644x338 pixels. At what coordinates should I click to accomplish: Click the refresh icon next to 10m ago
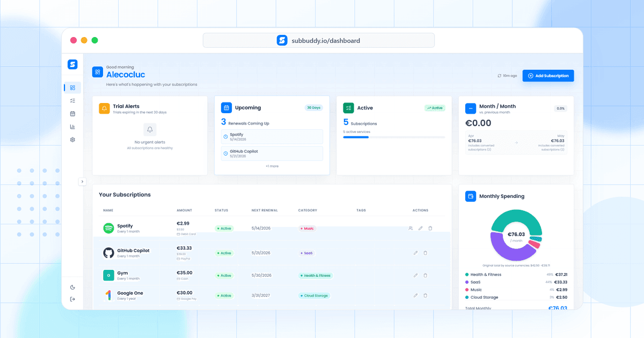tap(500, 76)
